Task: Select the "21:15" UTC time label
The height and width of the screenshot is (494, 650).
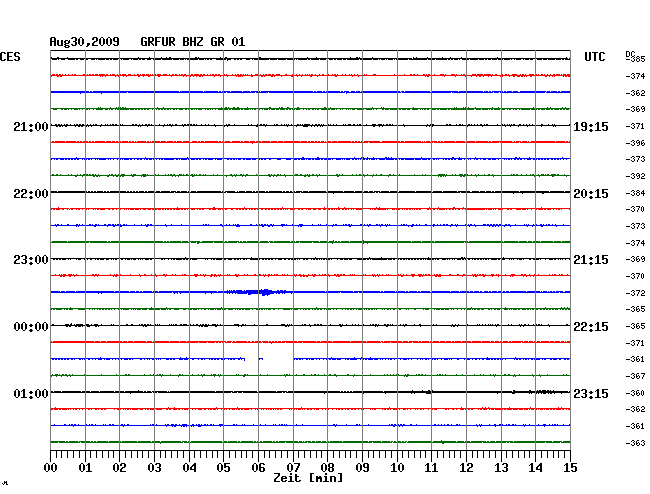Action: pyautogui.click(x=591, y=260)
